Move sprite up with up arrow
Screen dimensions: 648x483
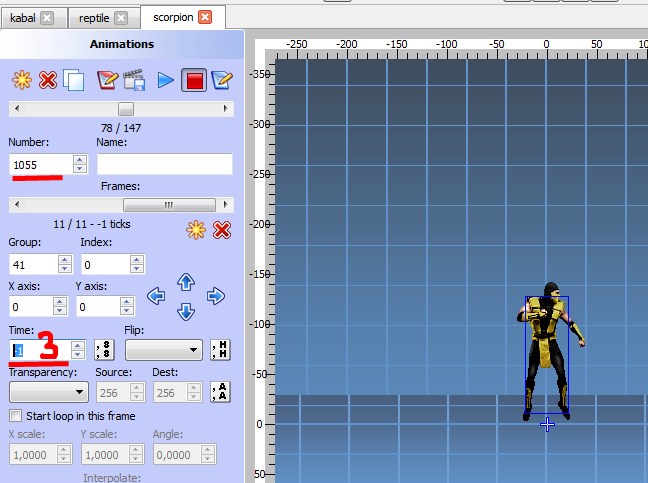coord(186,282)
